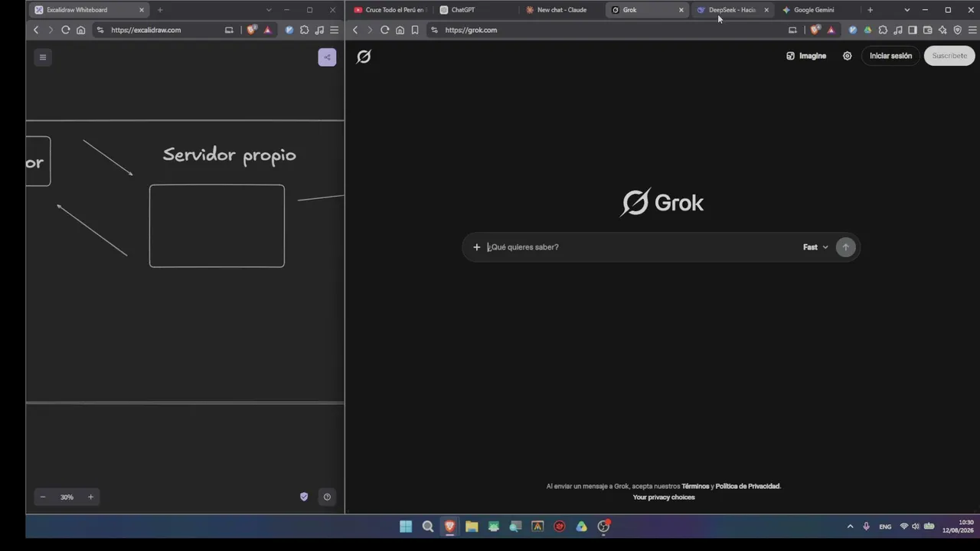Open Brave menu in Excalidraw window
980x551 pixels.
(x=334, y=30)
